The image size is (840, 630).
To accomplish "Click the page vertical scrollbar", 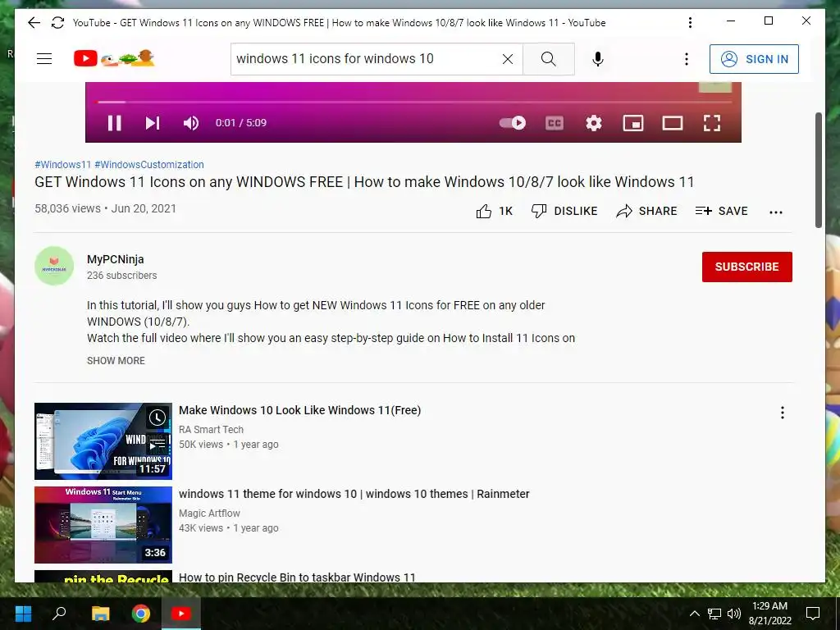I will 818,170.
